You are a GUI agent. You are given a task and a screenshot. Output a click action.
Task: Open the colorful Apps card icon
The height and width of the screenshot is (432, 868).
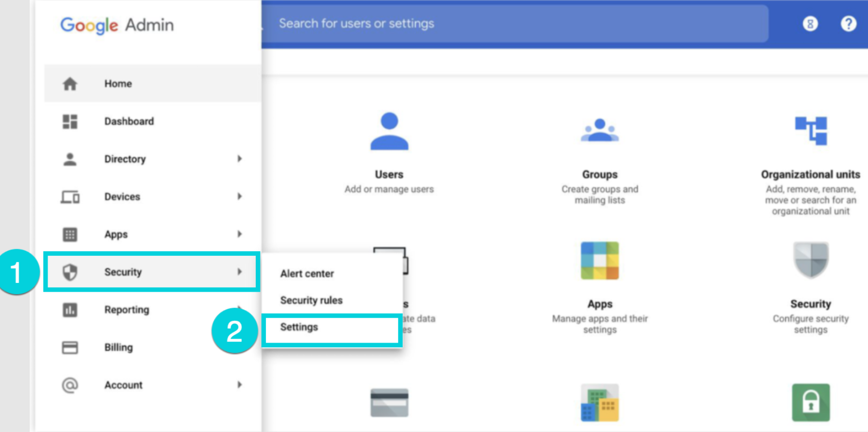point(600,260)
